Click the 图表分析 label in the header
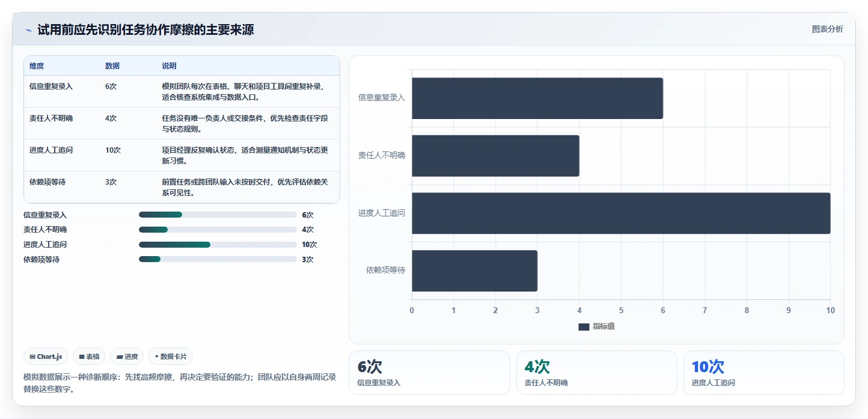Viewport: 868px width, 419px height. point(827,29)
